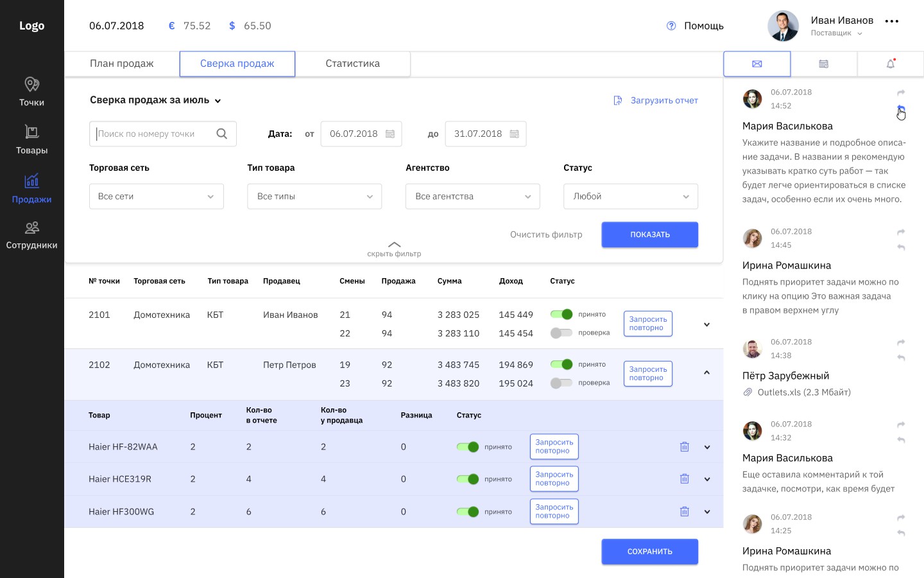Reply to Пётр Зарубежный's 14:38 message
Image resolution: width=924 pixels, height=578 pixels.
pyautogui.click(x=901, y=358)
